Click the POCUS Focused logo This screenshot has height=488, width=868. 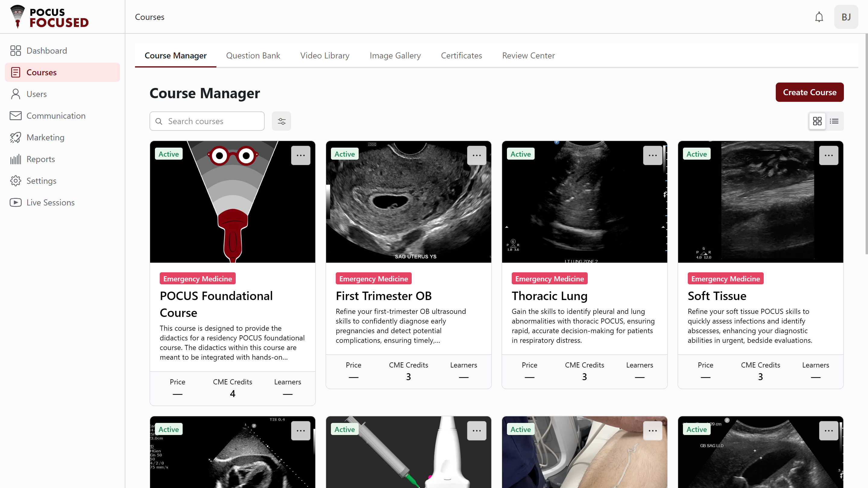pyautogui.click(x=50, y=17)
